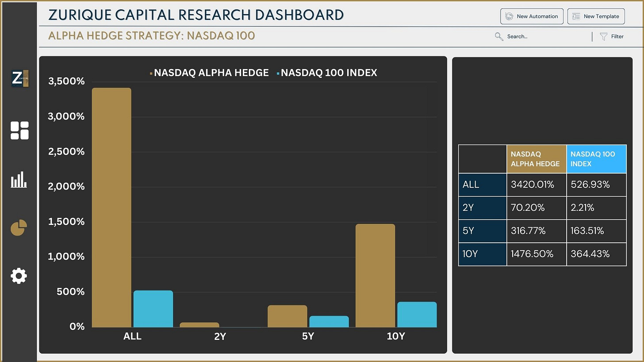The height and width of the screenshot is (362, 644).
Task: Open the dashboard grid icon
Action: (19, 130)
